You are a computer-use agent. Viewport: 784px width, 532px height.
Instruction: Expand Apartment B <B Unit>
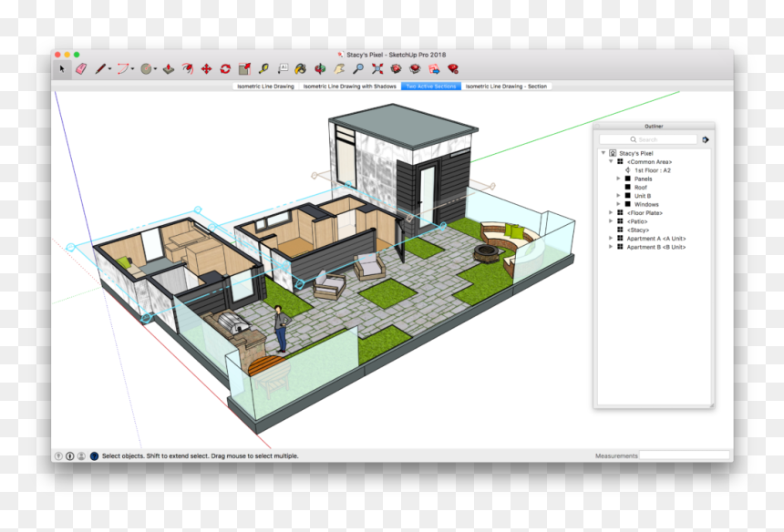click(611, 247)
